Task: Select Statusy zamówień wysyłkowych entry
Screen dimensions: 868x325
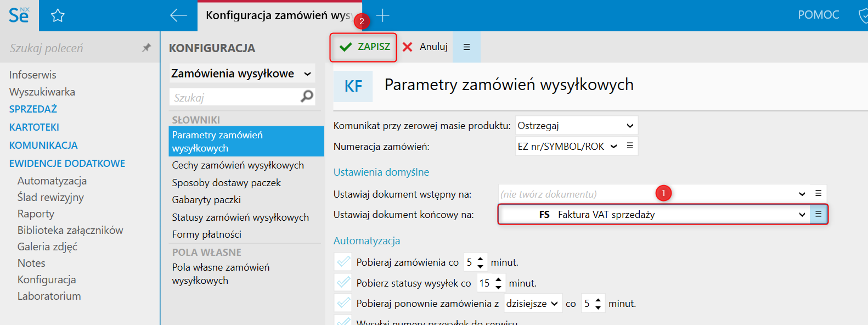Action: click(x=240, y=217)
